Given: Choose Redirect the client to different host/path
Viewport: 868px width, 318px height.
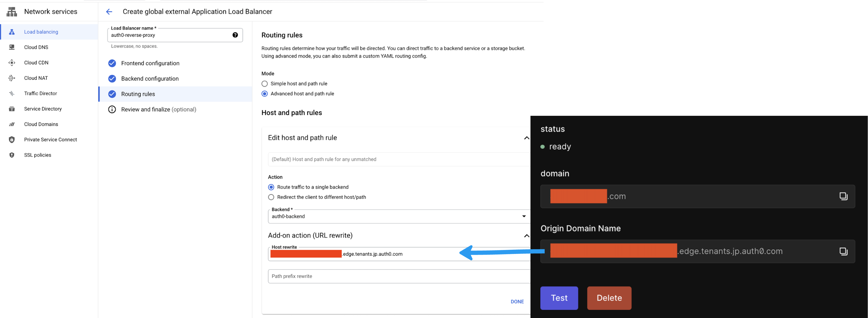Looking at the screenshot, I should tap(271, 197).
